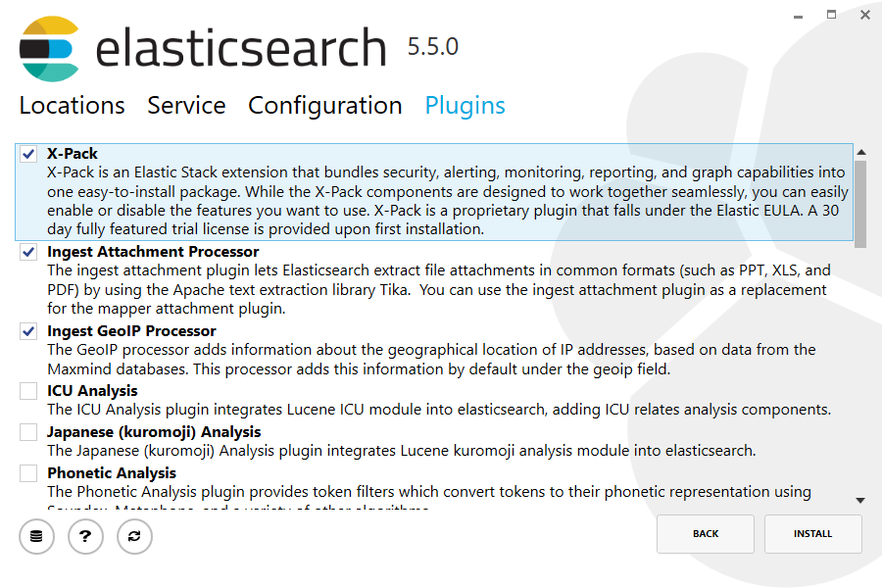Click the circular refresh arrows icon

click(x=134, y=536)
